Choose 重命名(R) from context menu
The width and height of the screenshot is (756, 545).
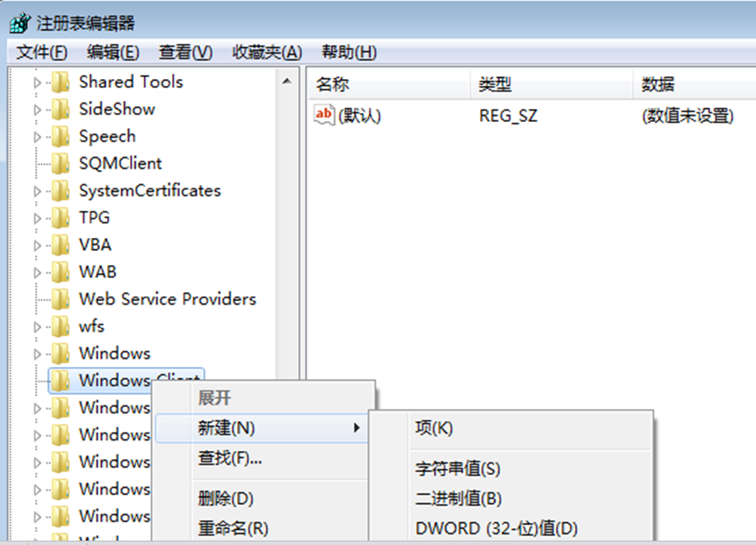233,528
